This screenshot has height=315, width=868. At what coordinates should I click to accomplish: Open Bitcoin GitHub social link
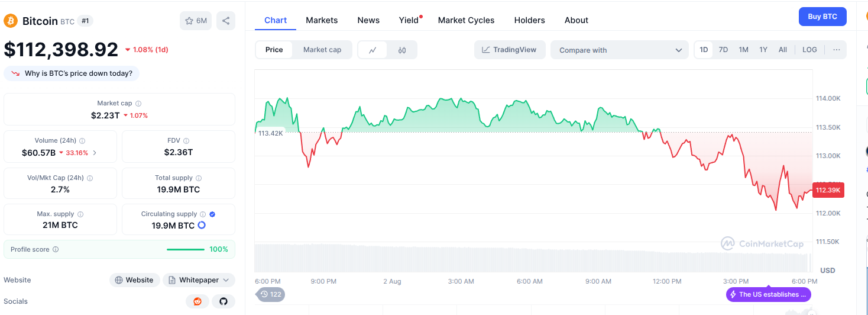224,301
